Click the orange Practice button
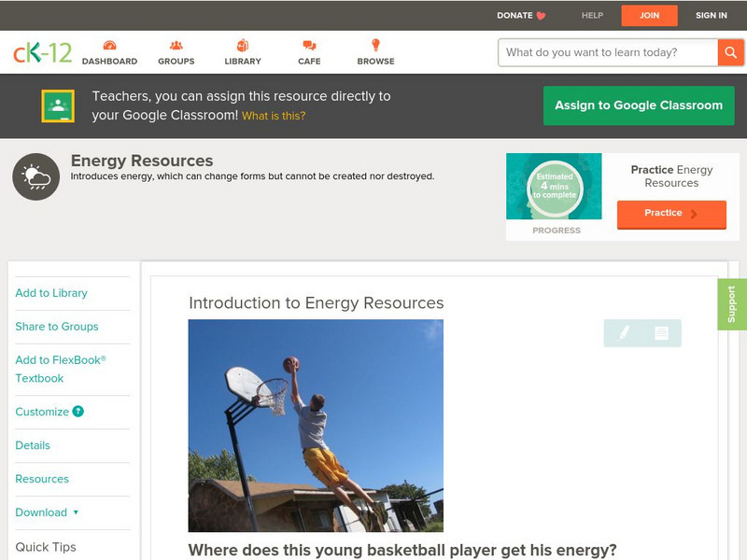747x560 pixels. 671,214
